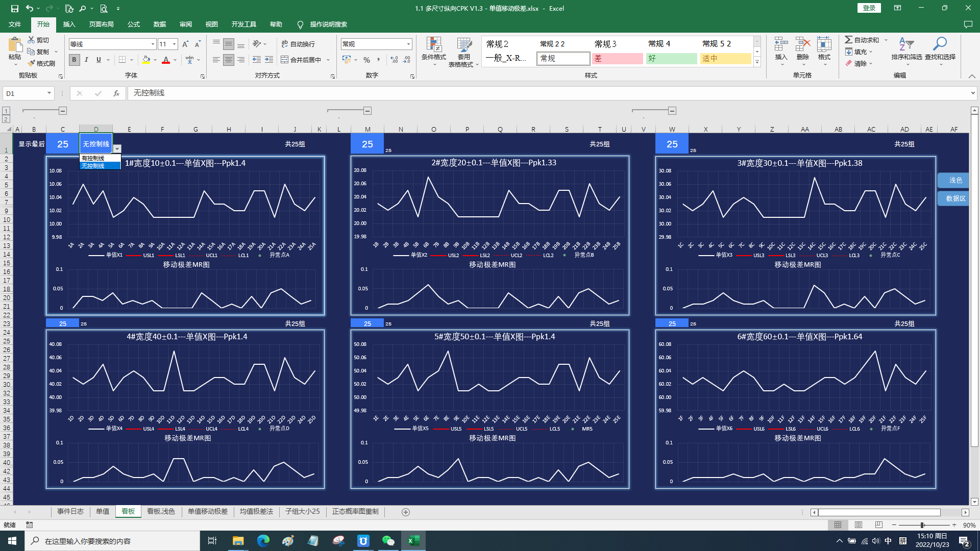Decrease font size with the A-down icon
Viewport: 980px width, 551px height.
(x=198, y=44)
